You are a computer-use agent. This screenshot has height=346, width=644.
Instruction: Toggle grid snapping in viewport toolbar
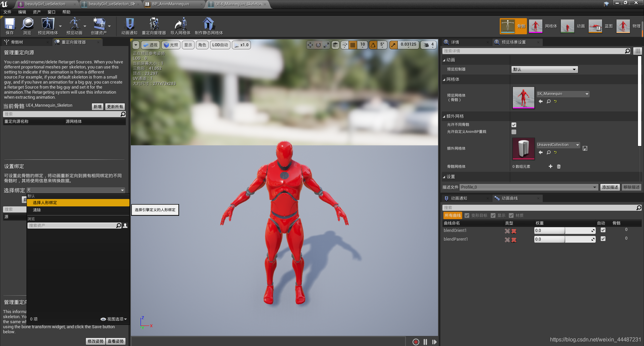click(353, 45)
